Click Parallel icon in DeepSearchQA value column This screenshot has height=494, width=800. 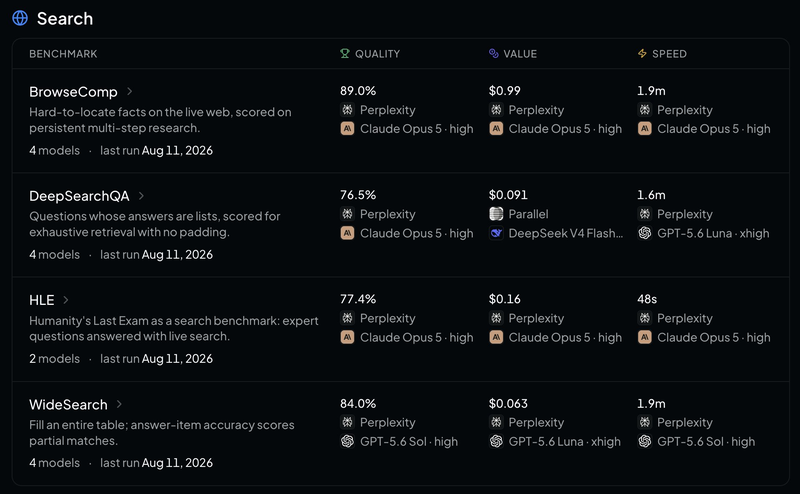click(x=496, y=214)
